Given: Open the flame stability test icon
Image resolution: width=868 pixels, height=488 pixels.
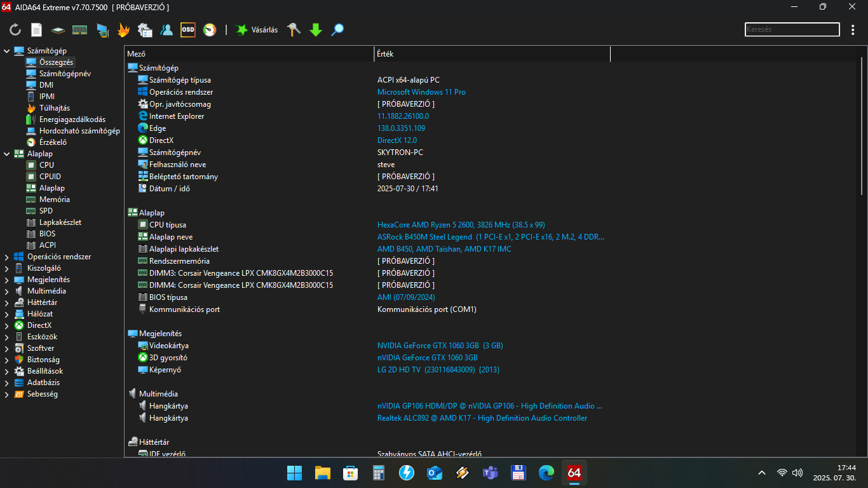Looking at the screenshot, I should pos(123,30).
